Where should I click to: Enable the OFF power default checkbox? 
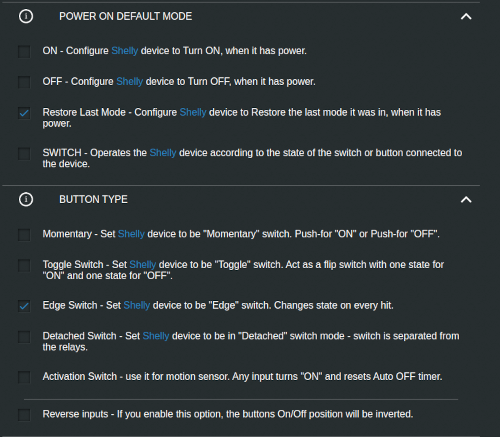click(x=24, y=82)
